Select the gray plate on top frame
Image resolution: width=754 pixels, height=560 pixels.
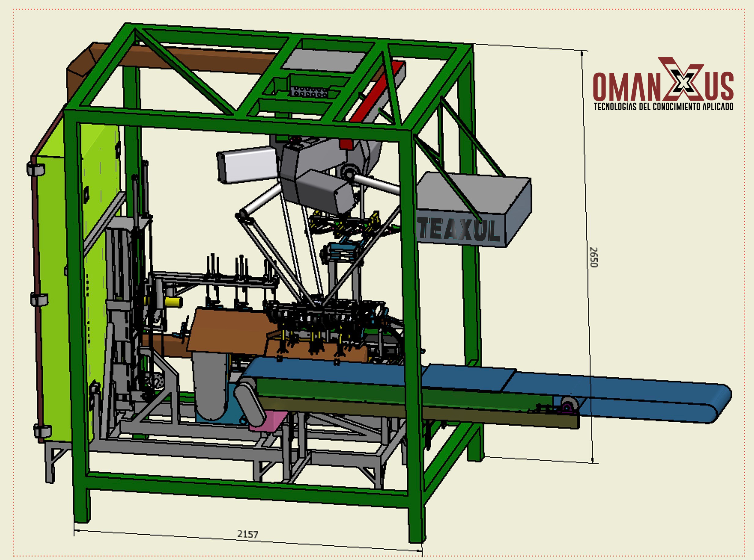[x=324, y=60]
